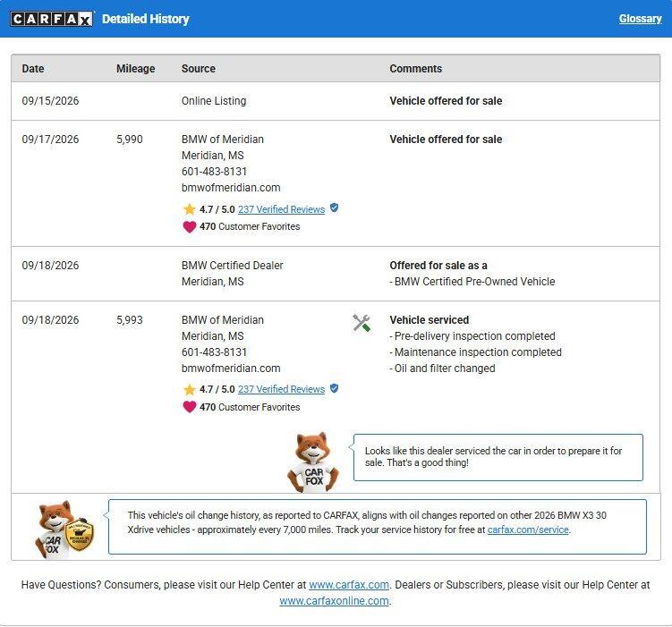This screenshot has height=627, width=672.
Task: Click the BMW Certified Dealer source text
Action: click(x=233, y=266)
